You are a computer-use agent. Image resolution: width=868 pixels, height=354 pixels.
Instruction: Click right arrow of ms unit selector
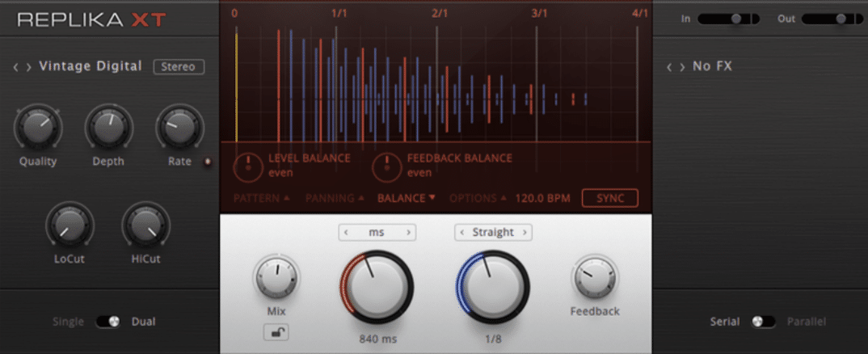point(408,233)
